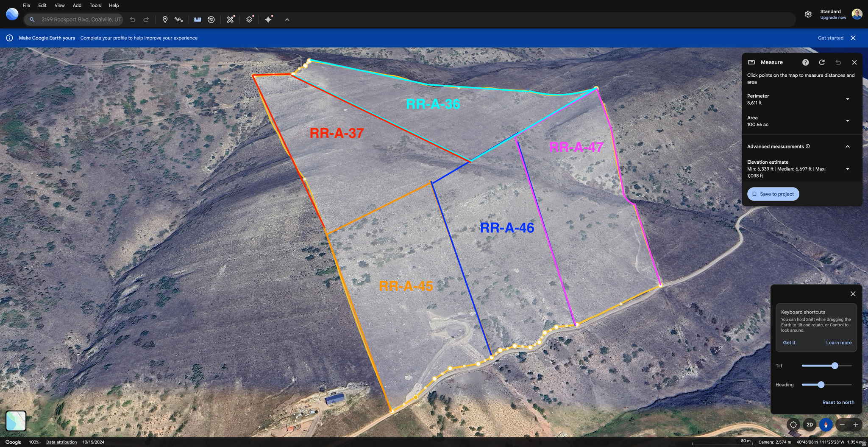
Task: Open the map layers icon
Action: 249,20
